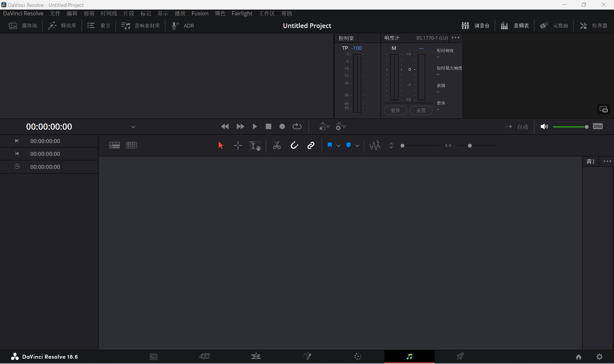Click the duration timecode field
This screenshot has height=364, width=614.
[x=45, y=167]
